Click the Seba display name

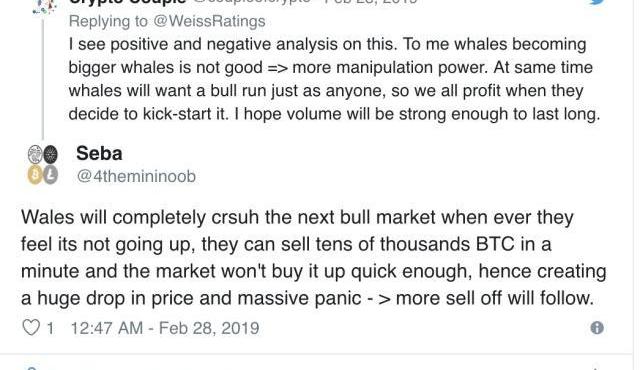click(x=99, y=154)
